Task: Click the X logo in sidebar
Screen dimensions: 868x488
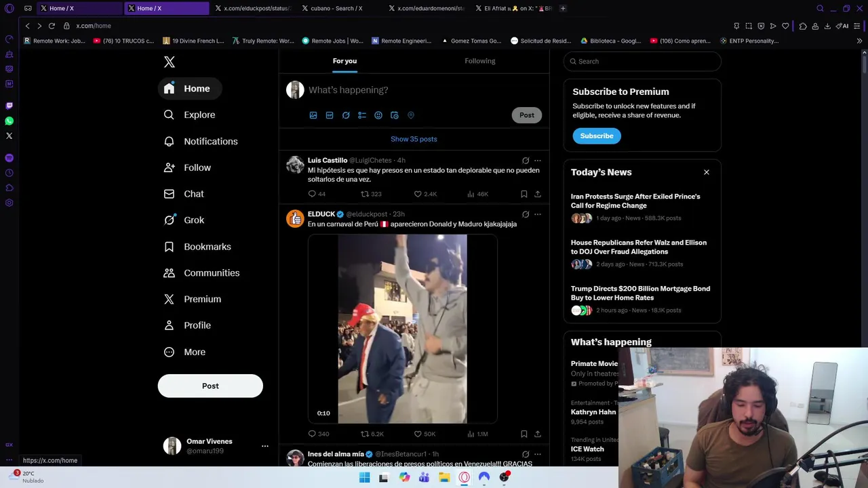Action: (170, 62)
